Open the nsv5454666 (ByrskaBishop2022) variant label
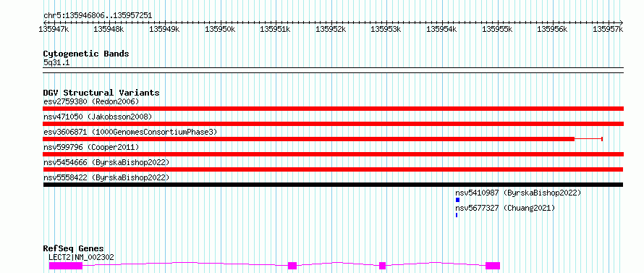644x273 pixels. tap(106, 162)
